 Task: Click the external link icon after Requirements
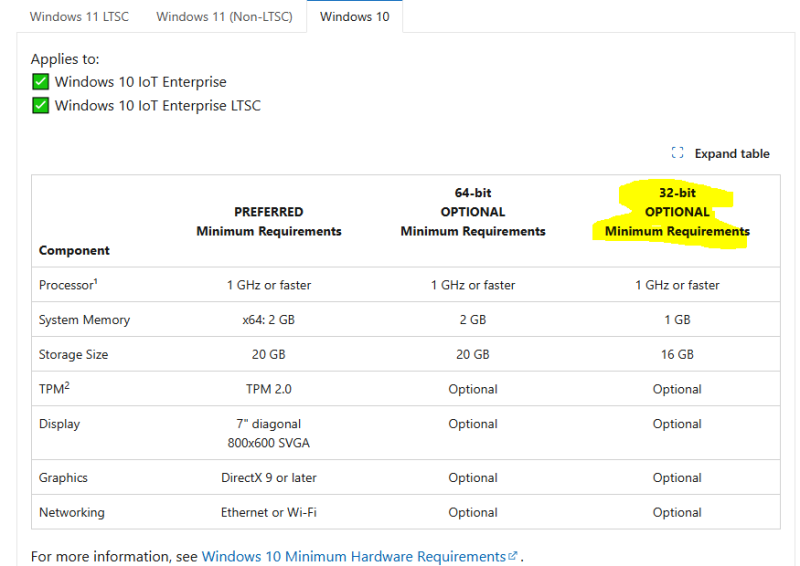click(x=513, y=555)
